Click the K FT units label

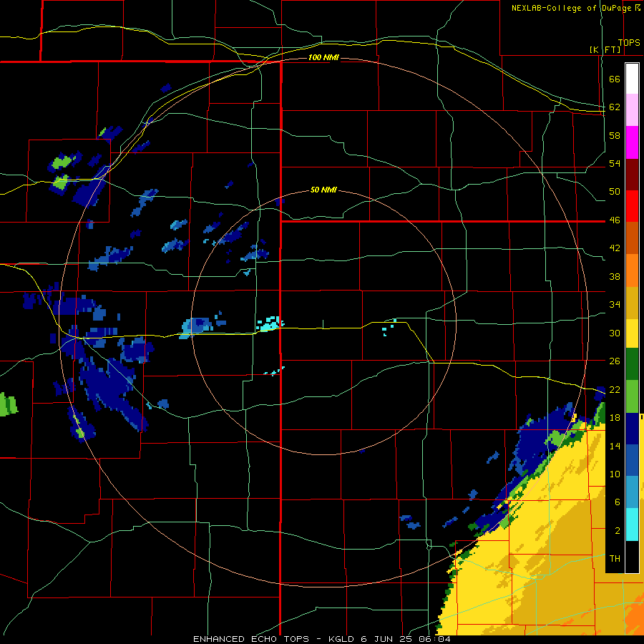[x=605, y=49]
